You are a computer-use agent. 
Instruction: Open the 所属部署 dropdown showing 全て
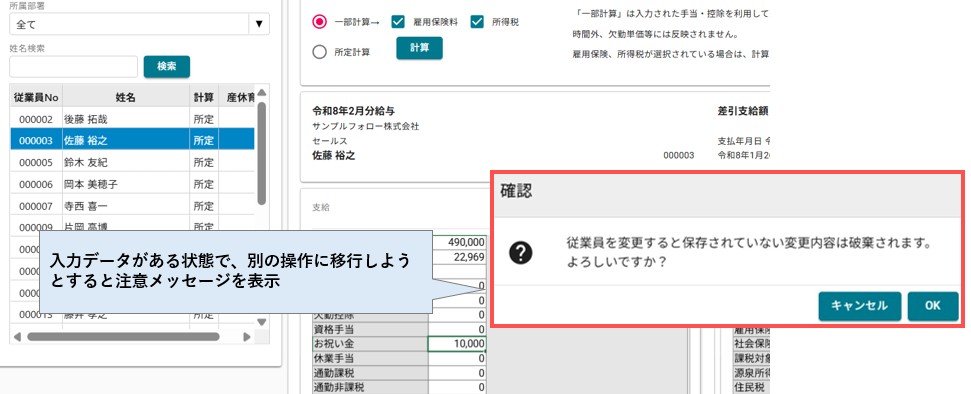click(x=139, y=24)
